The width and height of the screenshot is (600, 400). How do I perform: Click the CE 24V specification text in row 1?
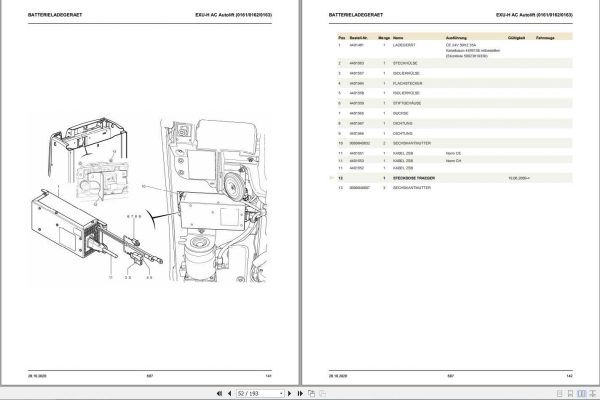pos(461,45)
